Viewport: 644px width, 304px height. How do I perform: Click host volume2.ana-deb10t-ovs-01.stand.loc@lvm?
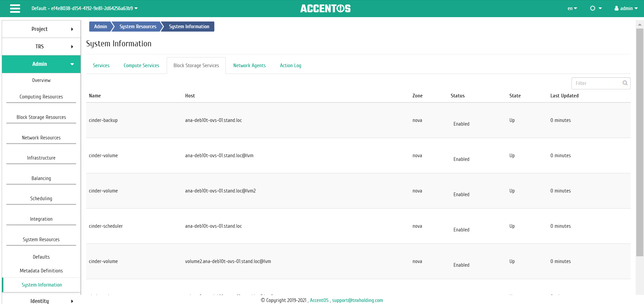point(228,261)
